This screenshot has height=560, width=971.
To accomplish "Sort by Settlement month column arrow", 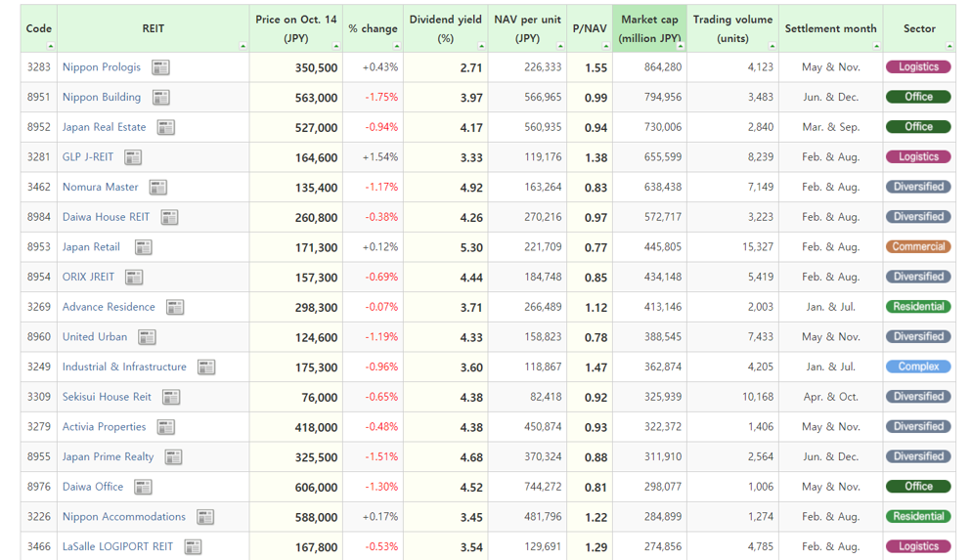I will pos(876,46).
